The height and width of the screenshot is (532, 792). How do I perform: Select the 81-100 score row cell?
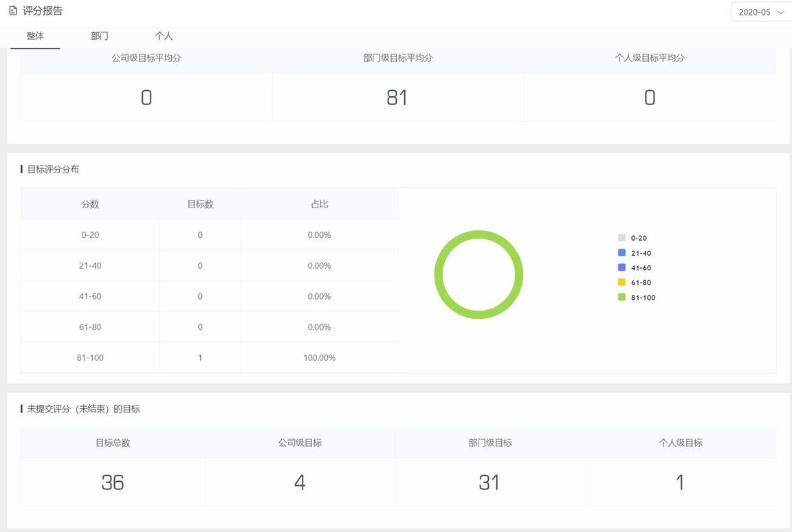[90, 358]
